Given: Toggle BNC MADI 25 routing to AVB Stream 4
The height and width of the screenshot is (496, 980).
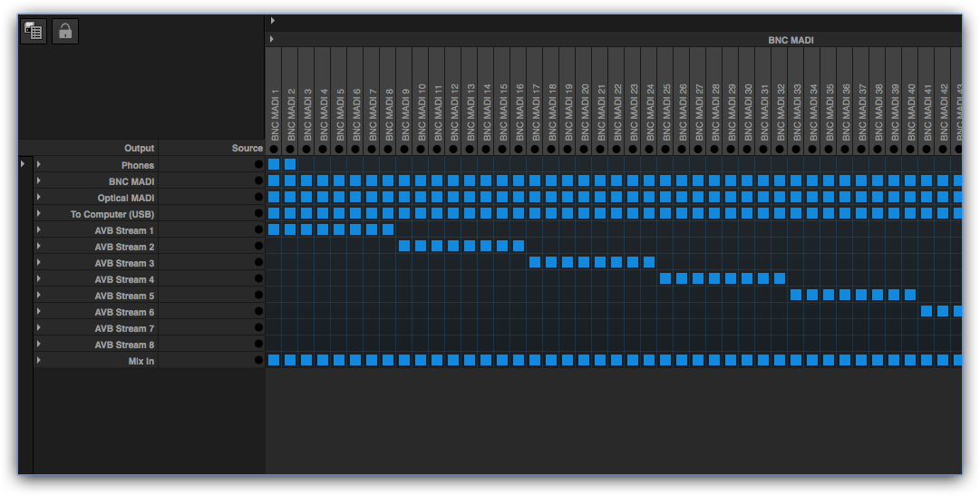Looking at the screenshot, I should 665,278.
